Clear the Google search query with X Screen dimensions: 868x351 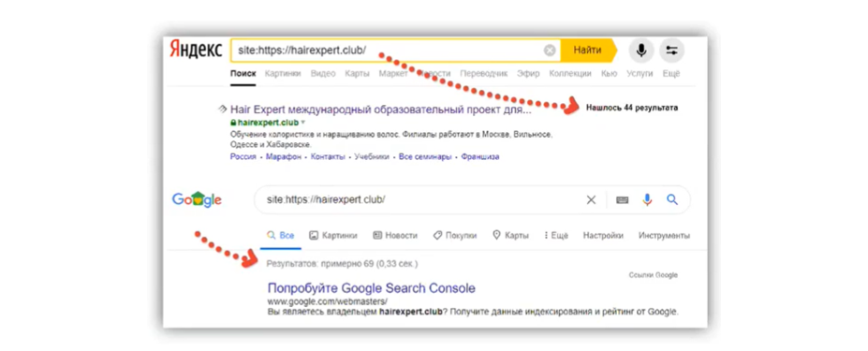tap(591, 200)
